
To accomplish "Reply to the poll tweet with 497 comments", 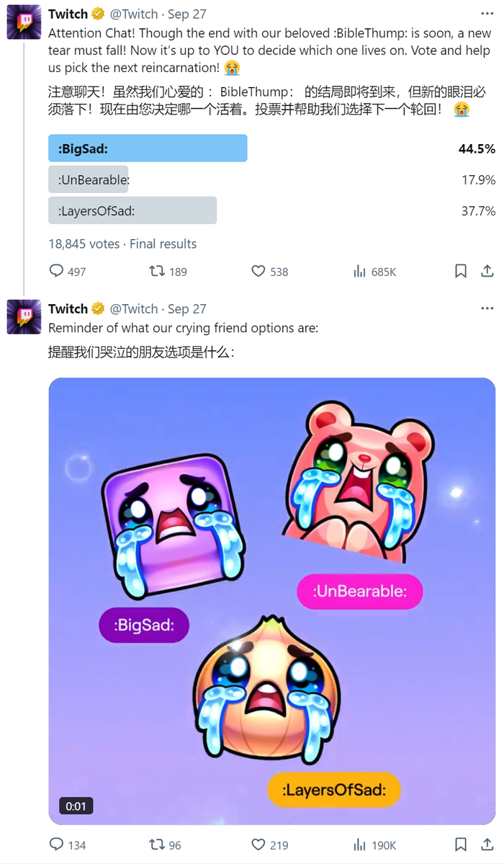I will (67, 271).
